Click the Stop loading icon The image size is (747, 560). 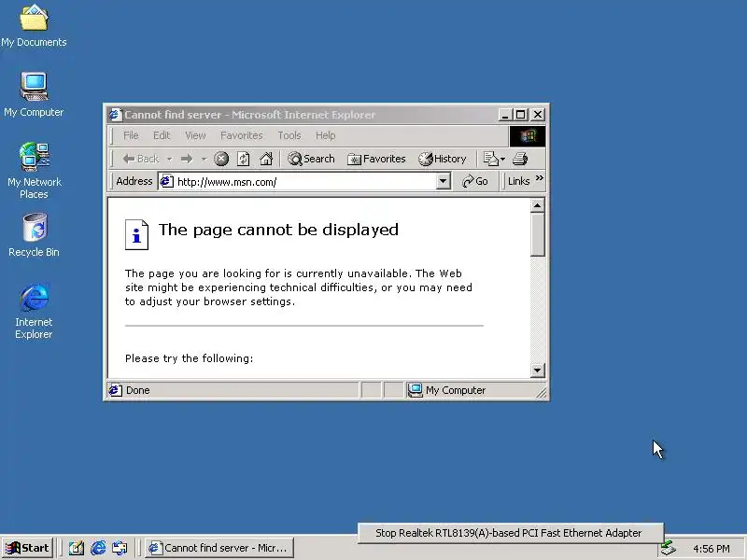(x=221, y=159)
